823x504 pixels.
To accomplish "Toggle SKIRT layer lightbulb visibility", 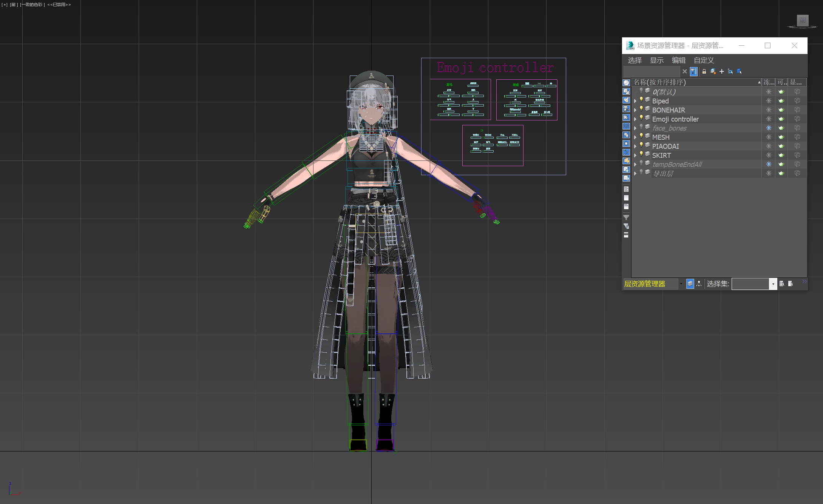I will click(x=641, y=154).
